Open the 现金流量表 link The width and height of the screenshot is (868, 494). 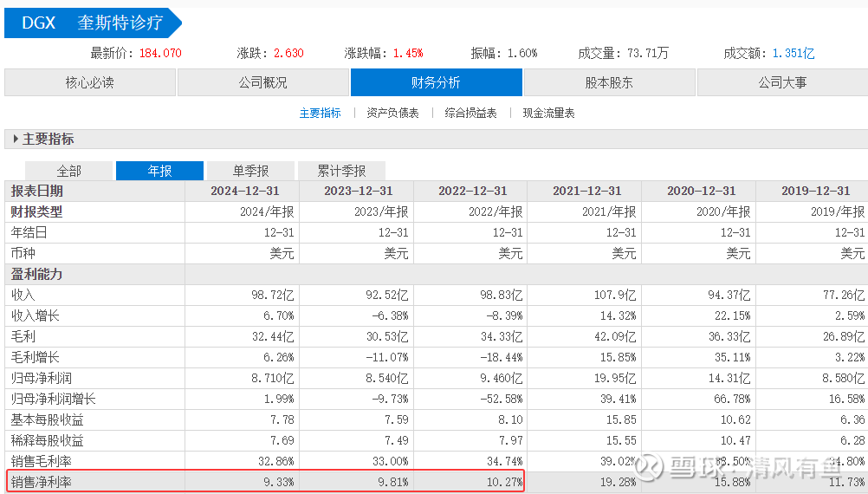(548, 113)
